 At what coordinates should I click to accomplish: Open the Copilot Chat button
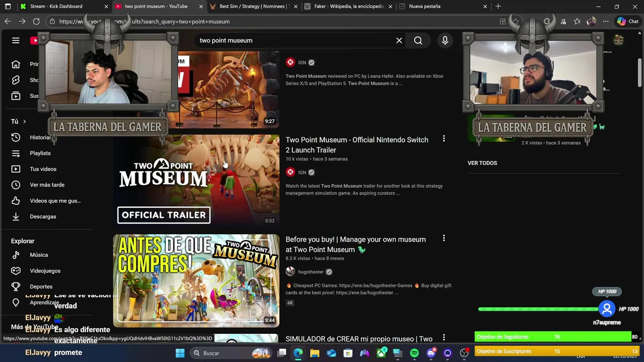(x=628, y=21)
